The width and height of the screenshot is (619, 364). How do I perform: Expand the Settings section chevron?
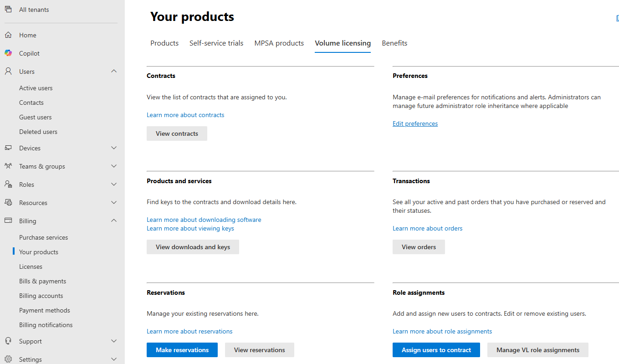114,359
